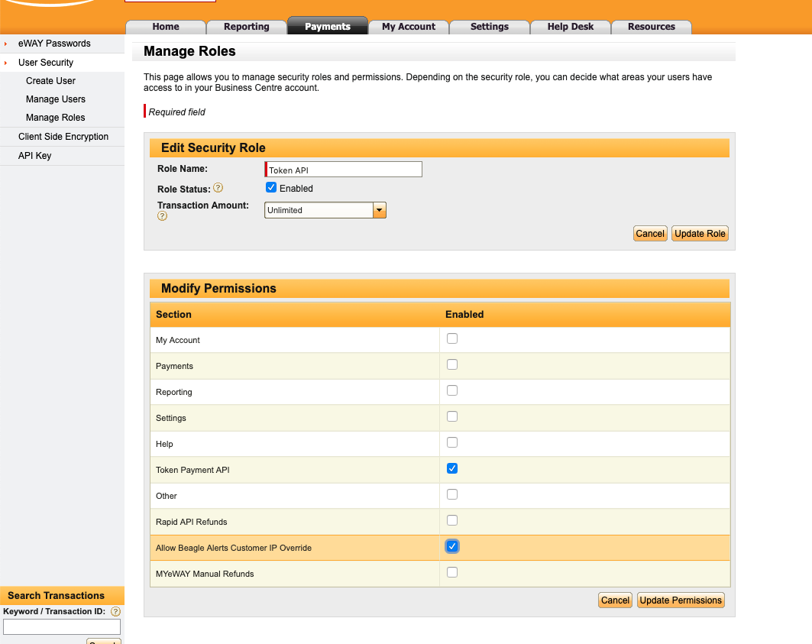Viewport: 812px width, 644px height.
Task: Click the Rapid API Refunds row label
Action: (192, 522)
